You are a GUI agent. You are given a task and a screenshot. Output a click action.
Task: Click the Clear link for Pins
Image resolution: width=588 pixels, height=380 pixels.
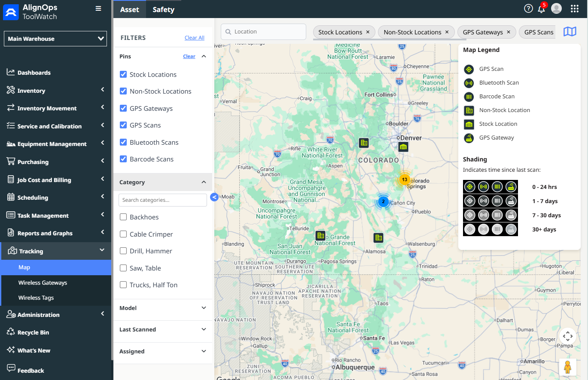point(189,56)
